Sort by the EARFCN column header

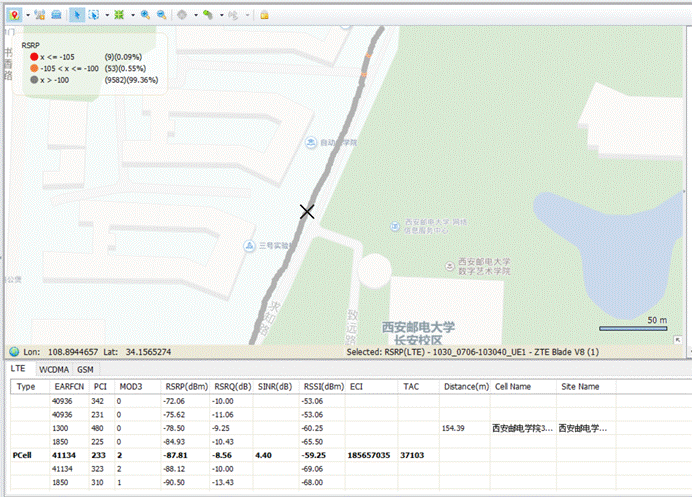69,386
